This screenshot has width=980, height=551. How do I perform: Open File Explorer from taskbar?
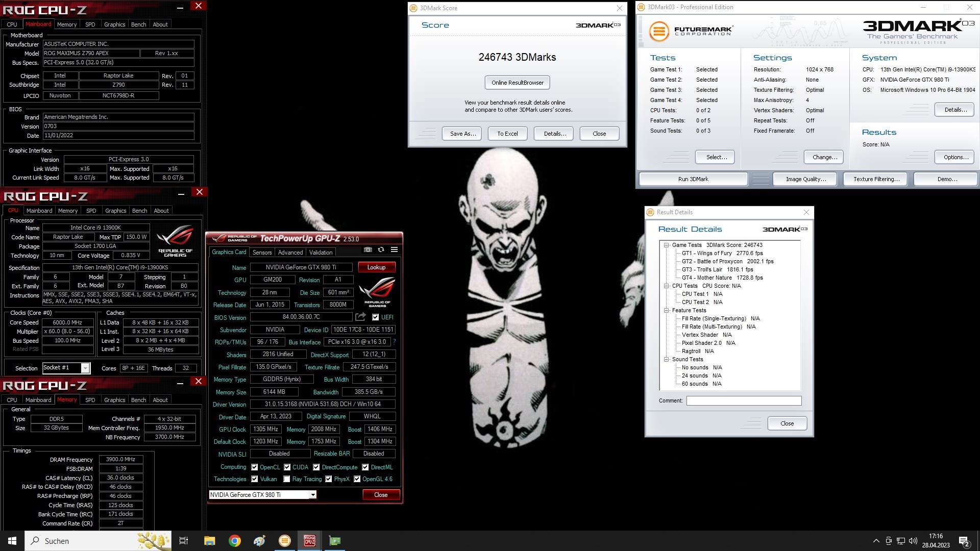coord(209,541)
